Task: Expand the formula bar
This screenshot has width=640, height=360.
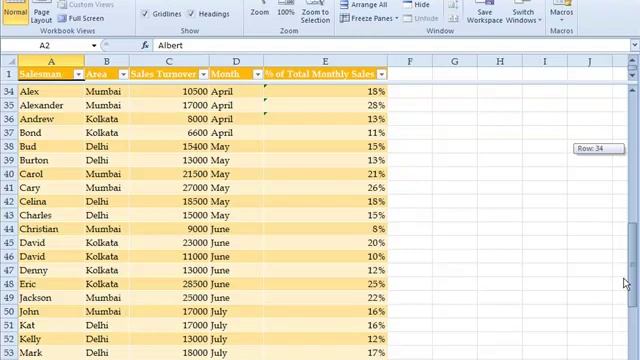Action: (x=635, y=45)
